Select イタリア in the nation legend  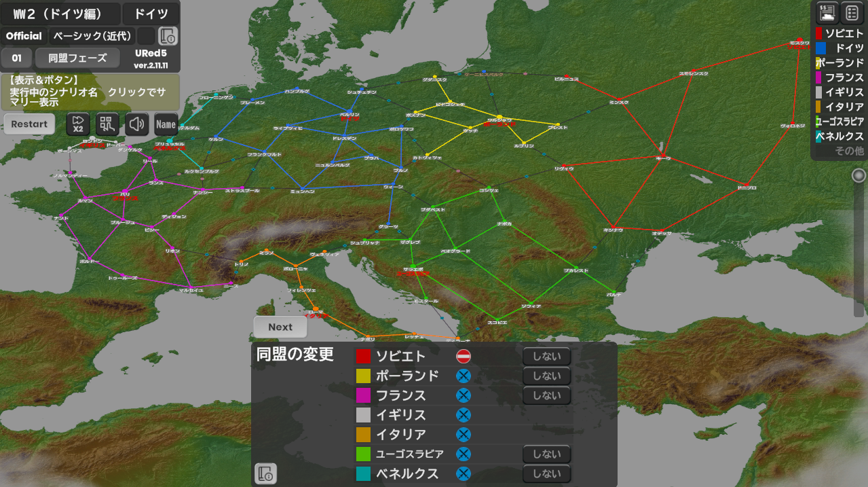tap(840, 107)
